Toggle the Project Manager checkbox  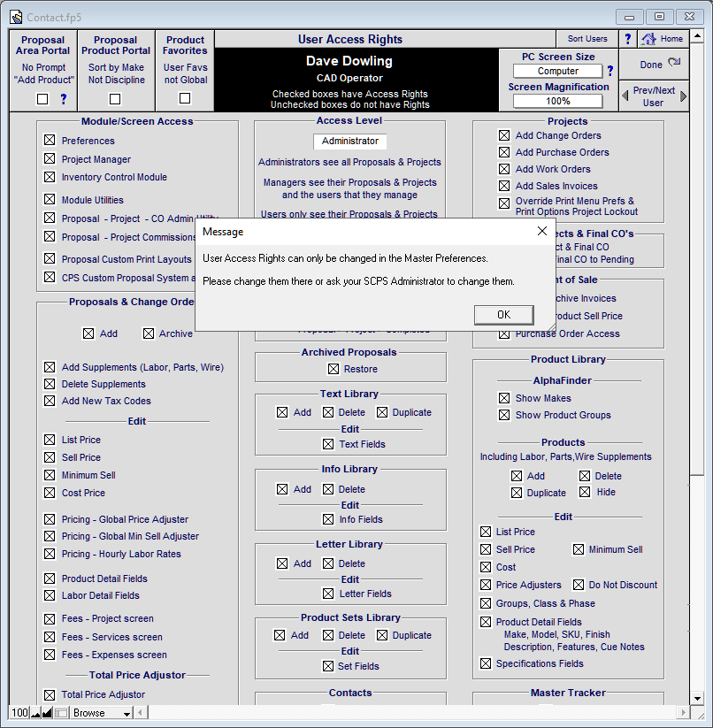point(50,158)
